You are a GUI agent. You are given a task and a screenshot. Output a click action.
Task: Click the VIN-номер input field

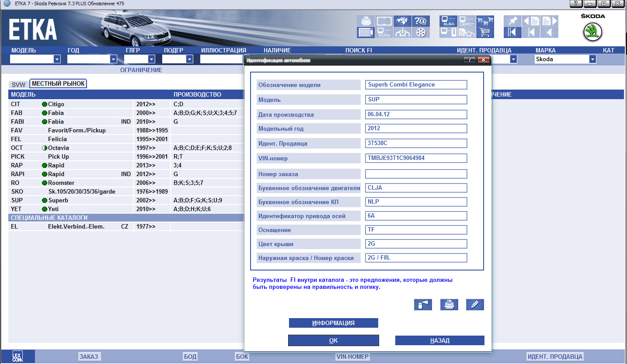pyautogui.click(x=416, y=158)
